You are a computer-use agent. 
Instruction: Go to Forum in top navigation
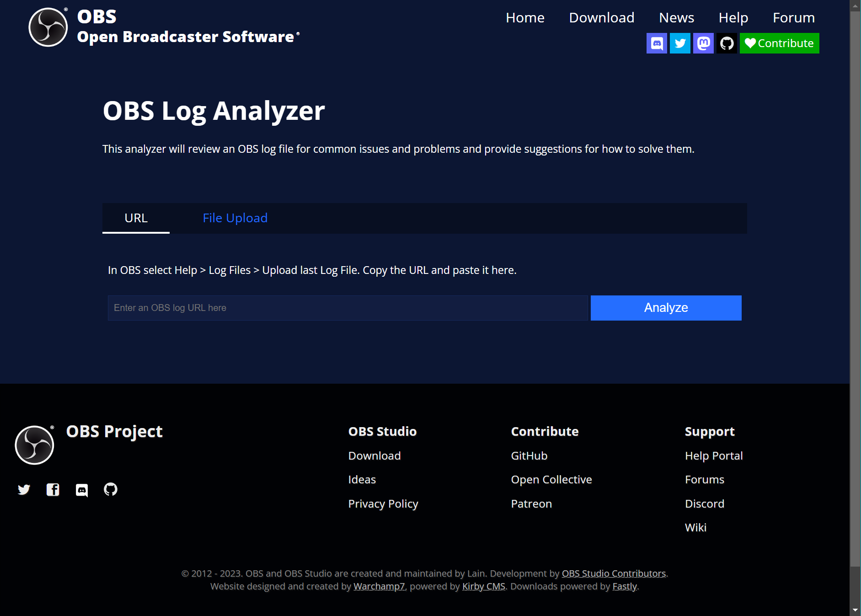(793, 18)
